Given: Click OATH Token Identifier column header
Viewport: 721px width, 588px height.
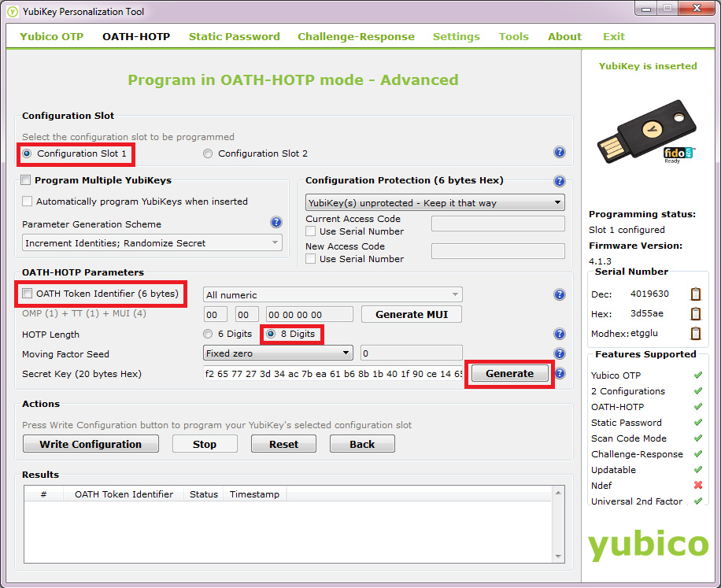Looking at the screenshot, I should click(124, 494).
